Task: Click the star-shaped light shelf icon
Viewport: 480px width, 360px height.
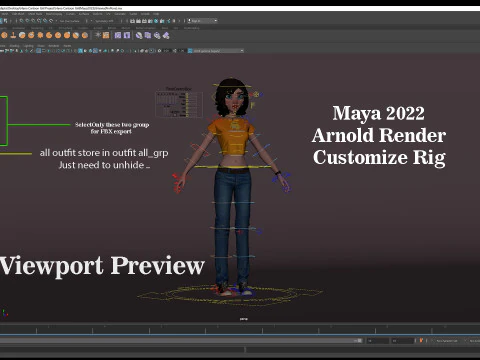Action: pos(98,35)
